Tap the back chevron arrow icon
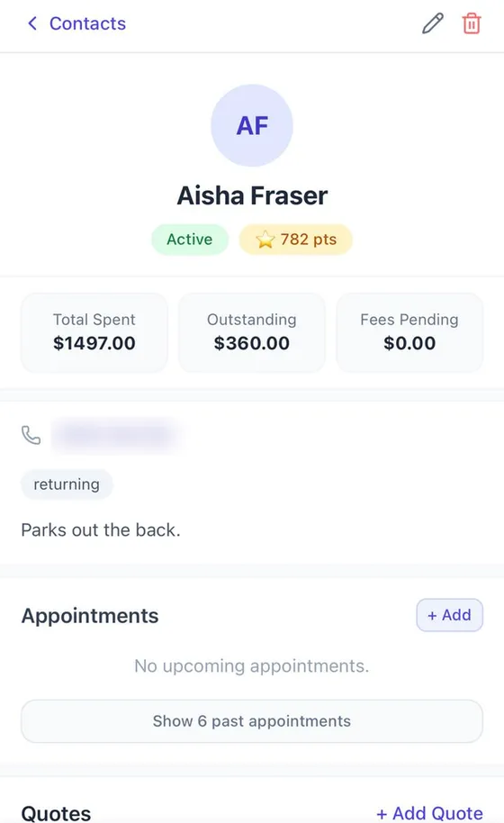 pos(32,23)
